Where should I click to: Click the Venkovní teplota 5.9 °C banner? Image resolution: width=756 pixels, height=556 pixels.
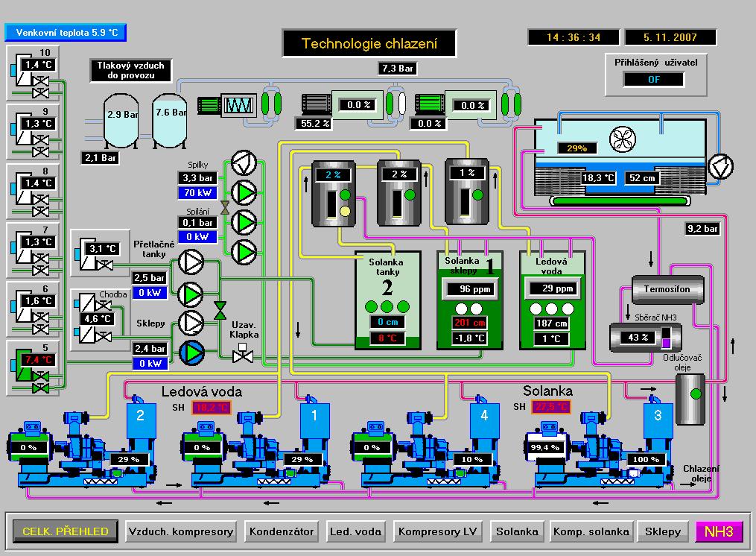[66, 32]
